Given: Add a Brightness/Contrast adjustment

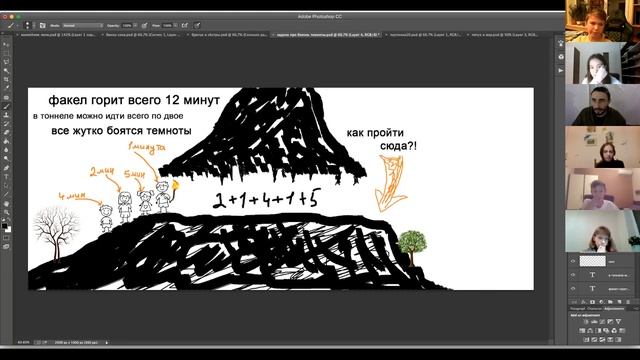Looking at the screenshot, I should tap(586, 322).
